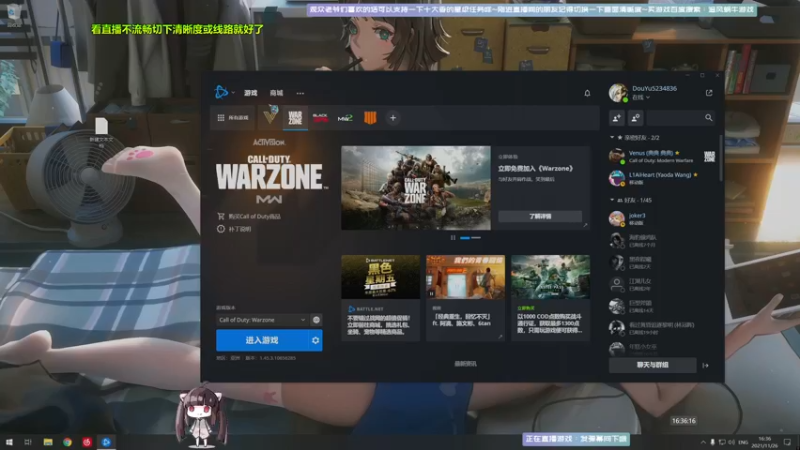Click the add friend icon
800x450 pixels.
[616, 118]
